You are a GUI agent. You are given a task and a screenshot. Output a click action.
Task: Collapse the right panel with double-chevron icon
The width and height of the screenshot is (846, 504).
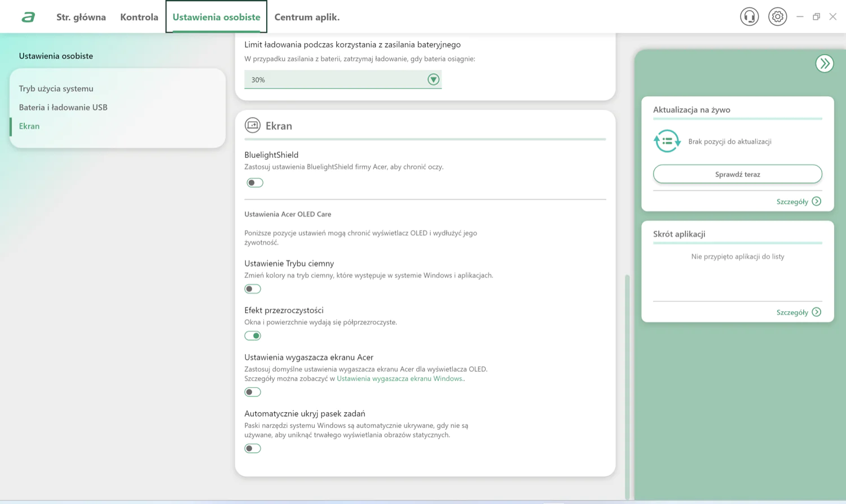click(825, 63)
